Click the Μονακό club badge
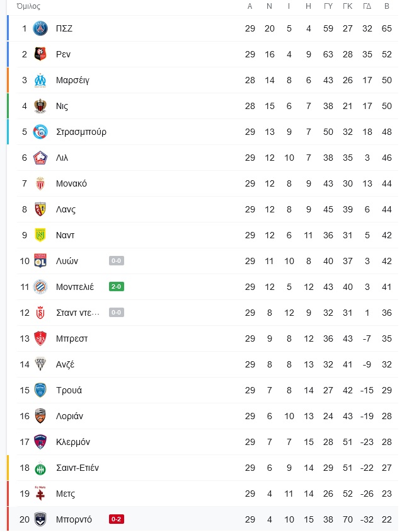Image resolution: width=402 pixels, height=532 pixels. tap(40, 183)
